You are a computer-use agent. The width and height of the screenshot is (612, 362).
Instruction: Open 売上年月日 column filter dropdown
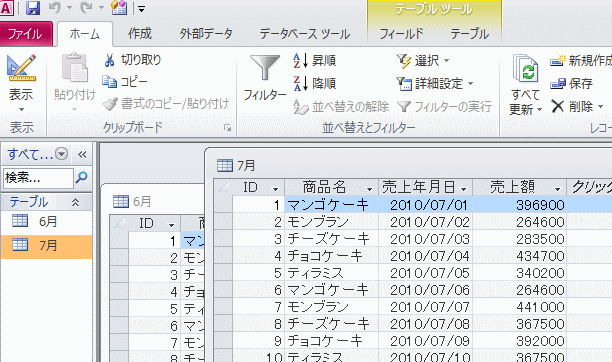click(463, 189)
